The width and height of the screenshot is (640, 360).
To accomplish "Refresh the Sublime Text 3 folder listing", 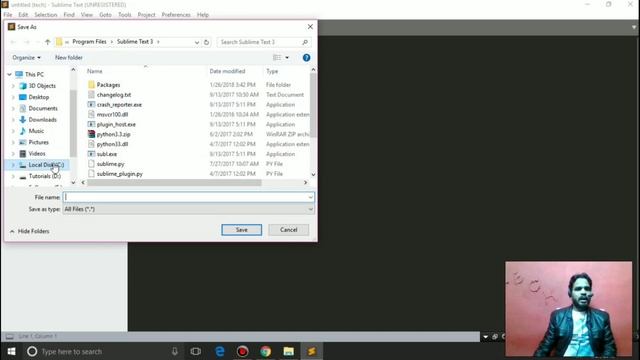I will 207,42.
